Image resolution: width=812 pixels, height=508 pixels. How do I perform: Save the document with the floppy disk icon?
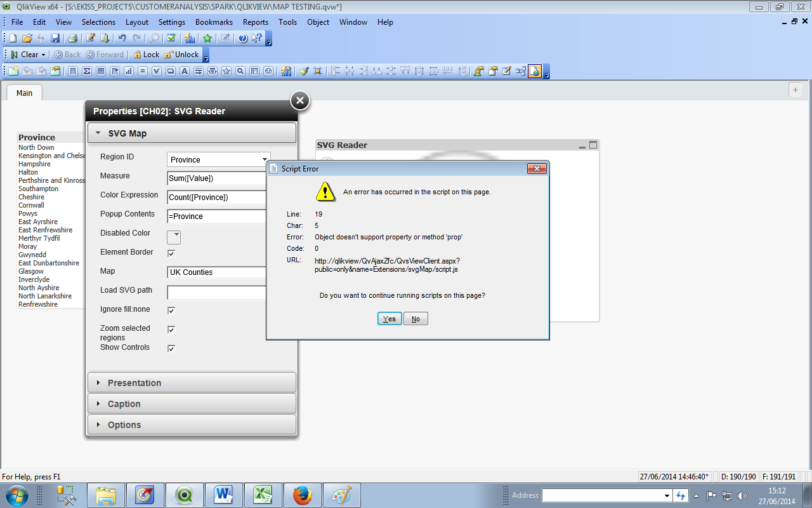coord(55,38)
